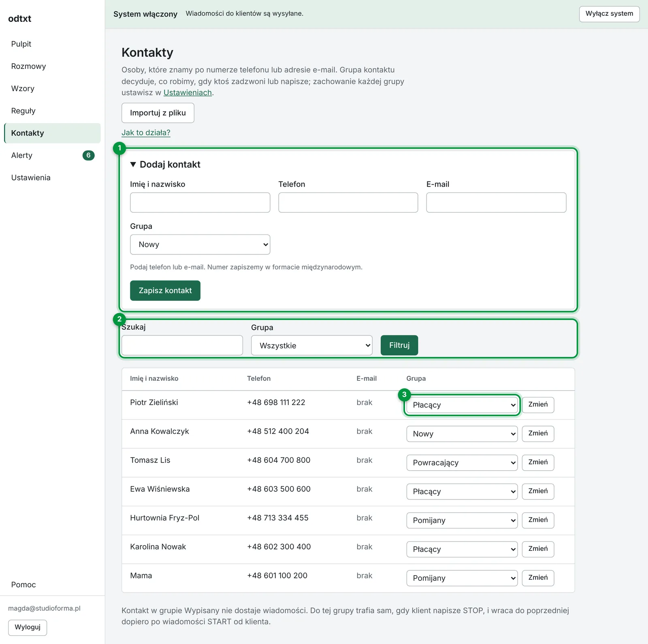648x644 pixels.
Task: Open group dropdown for Piotr Zieliński
Action: coord(462,405)
